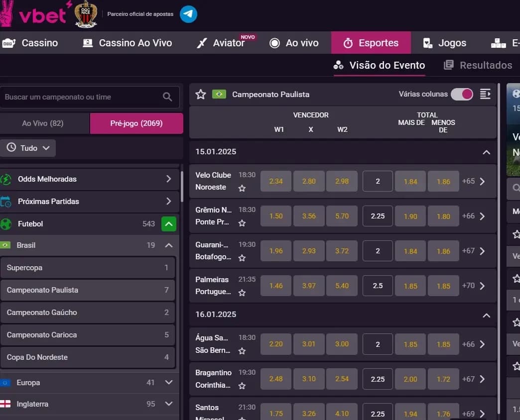Toggle the Várias colunas switch
Screen dimensions: 520x420
(462, 95)
